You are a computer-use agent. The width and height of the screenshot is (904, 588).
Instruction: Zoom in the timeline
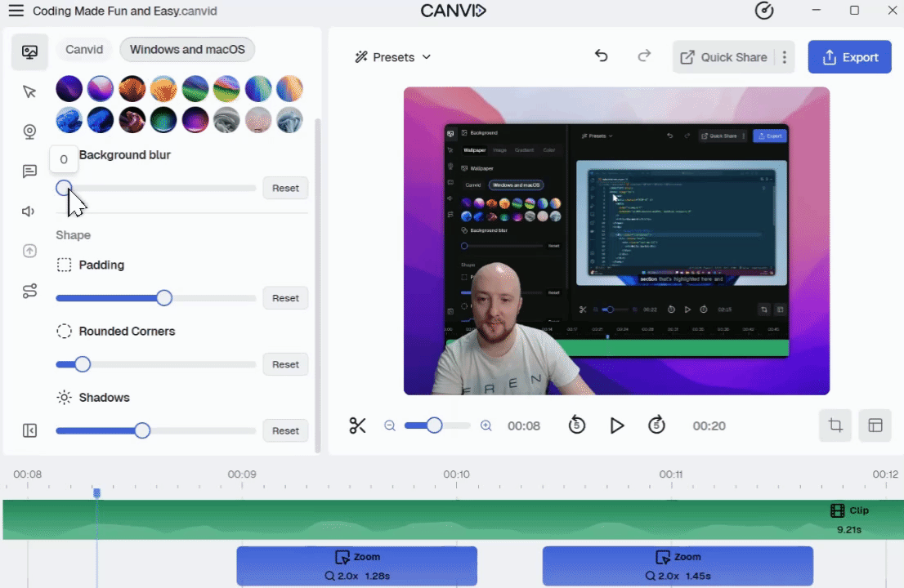click(x=486, y=425)
